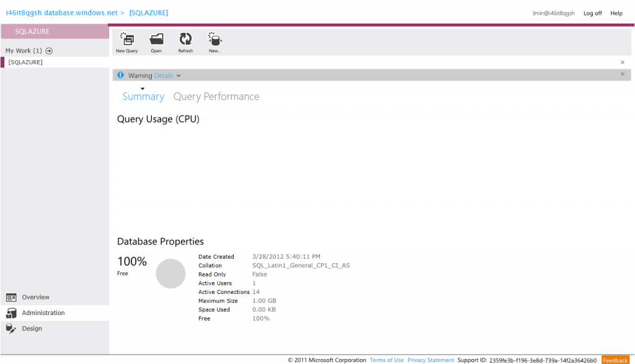Viewport: 635px width, 364px height.
Task: Click the My Work arrow icon
Action: tap(49, 51)
